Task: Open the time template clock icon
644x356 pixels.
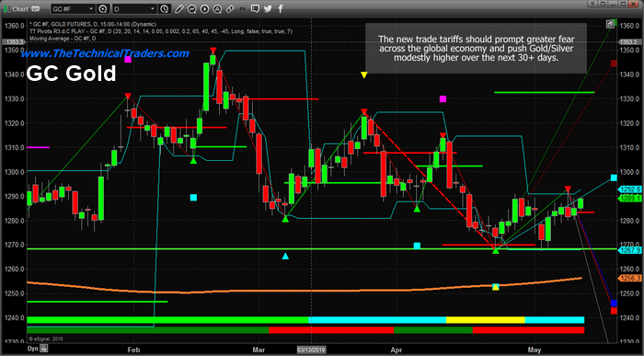Action: click(165, 8)
